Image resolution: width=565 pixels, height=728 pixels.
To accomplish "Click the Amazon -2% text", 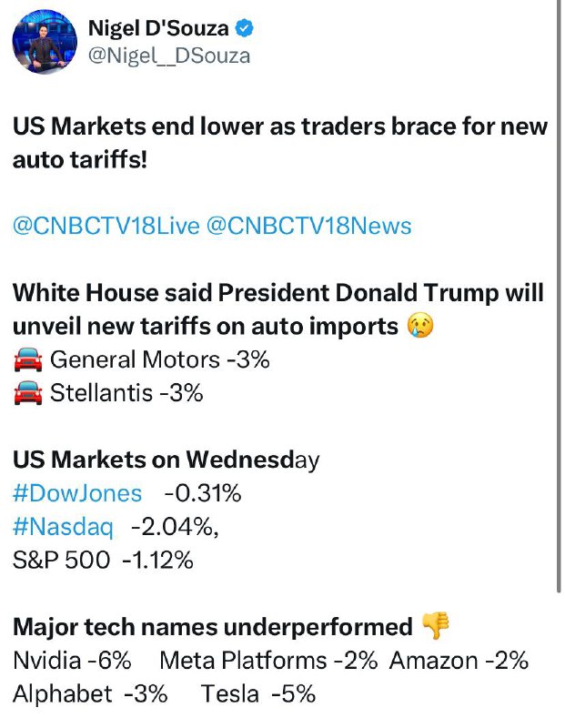I will pyautogui.click(x=459, y=661).
